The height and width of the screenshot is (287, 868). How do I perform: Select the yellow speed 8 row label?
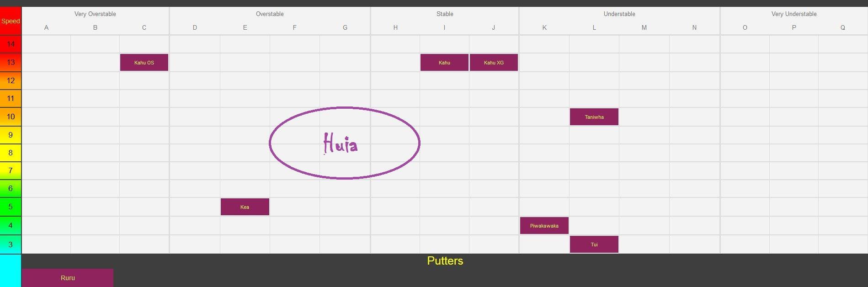[x=11, y=153]
